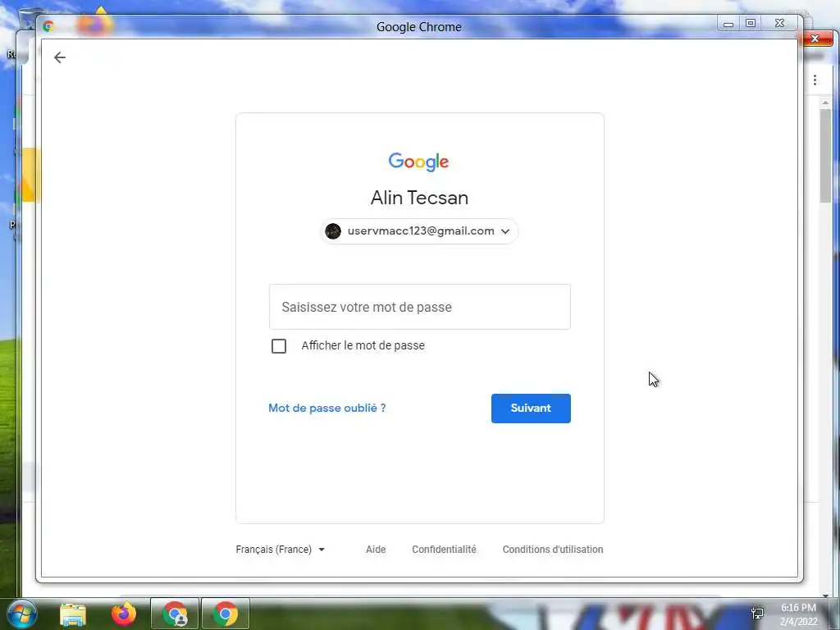Viewport: 840px width, 630px height.
Task: Open the Confidentialité link
Action: (x=444, y=549)
